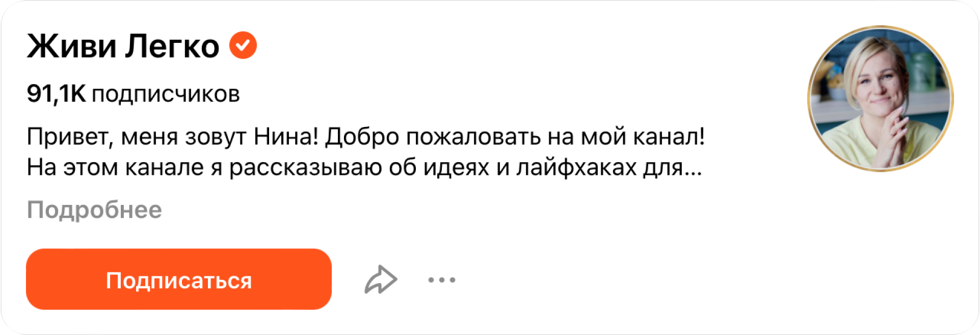Click the Живи Легко channel title
The width and height of the screenshot is (980, 335).
tap(123, 46)
